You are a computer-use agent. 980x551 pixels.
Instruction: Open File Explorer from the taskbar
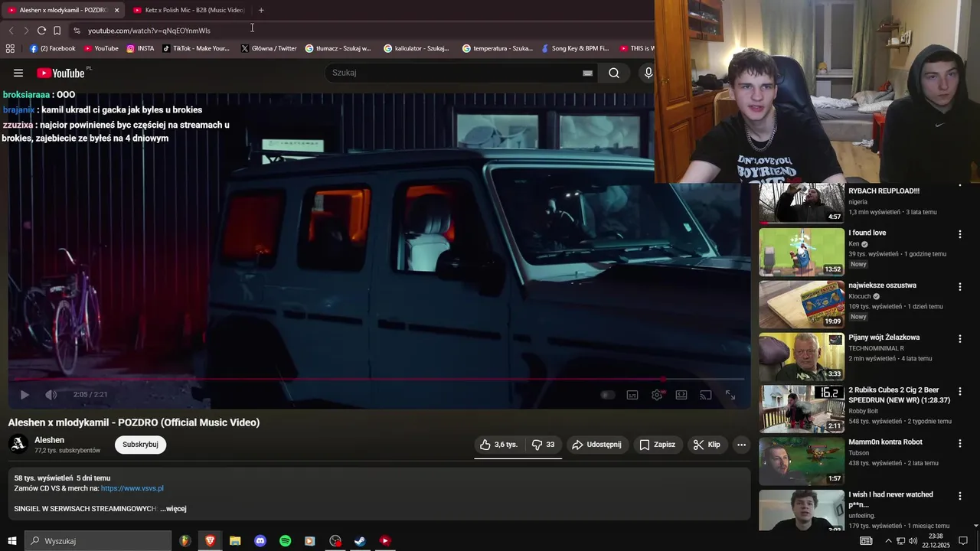235,541
